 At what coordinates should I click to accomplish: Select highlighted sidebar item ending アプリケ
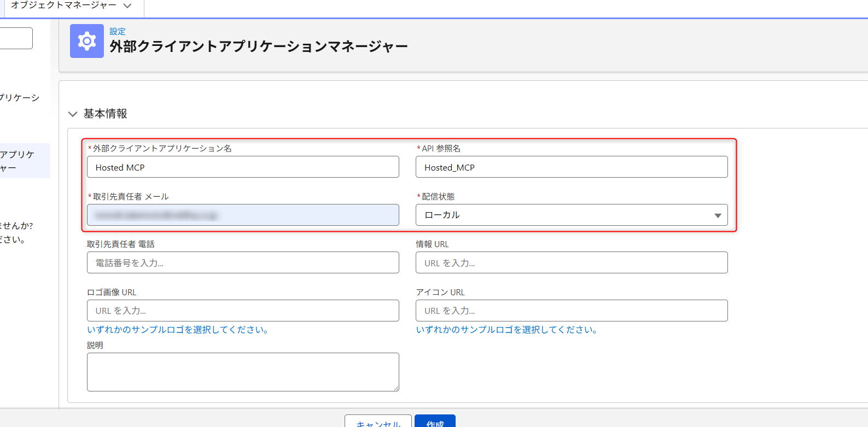click(x=25, y=161)
